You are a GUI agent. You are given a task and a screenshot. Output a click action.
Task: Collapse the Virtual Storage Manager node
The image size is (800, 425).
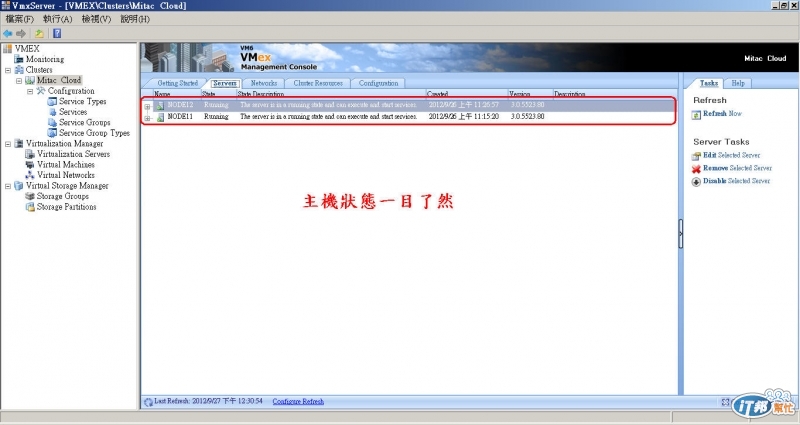pos(8,187)
